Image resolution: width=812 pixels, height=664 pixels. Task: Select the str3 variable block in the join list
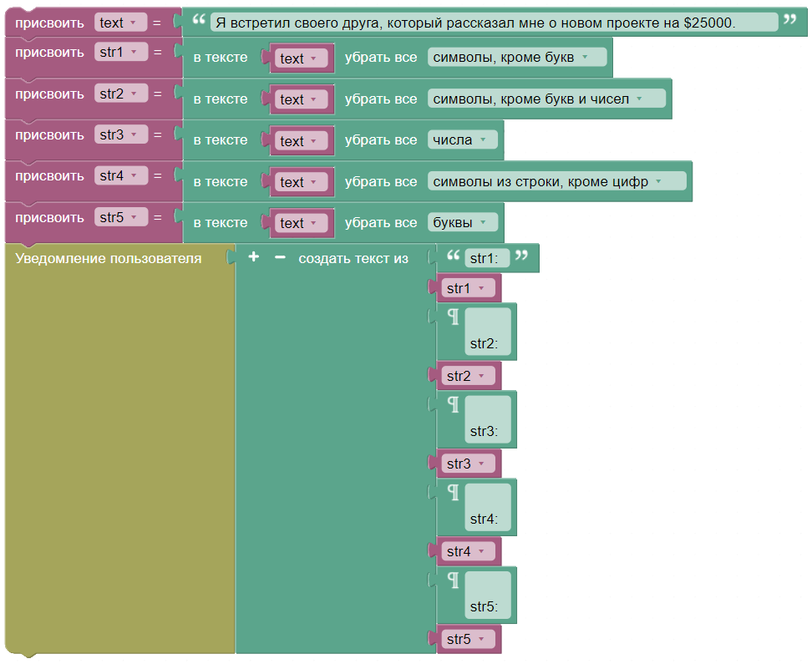[x=468, y=464]
